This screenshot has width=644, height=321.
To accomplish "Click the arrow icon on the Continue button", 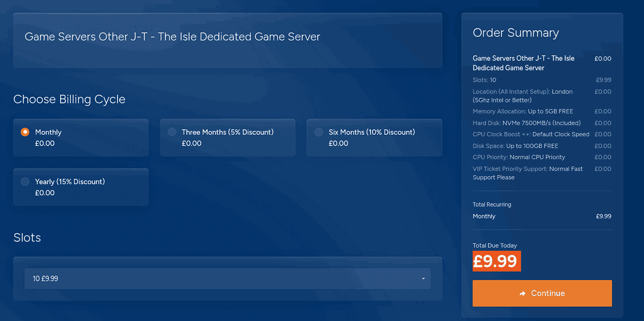I will [523, 294].
